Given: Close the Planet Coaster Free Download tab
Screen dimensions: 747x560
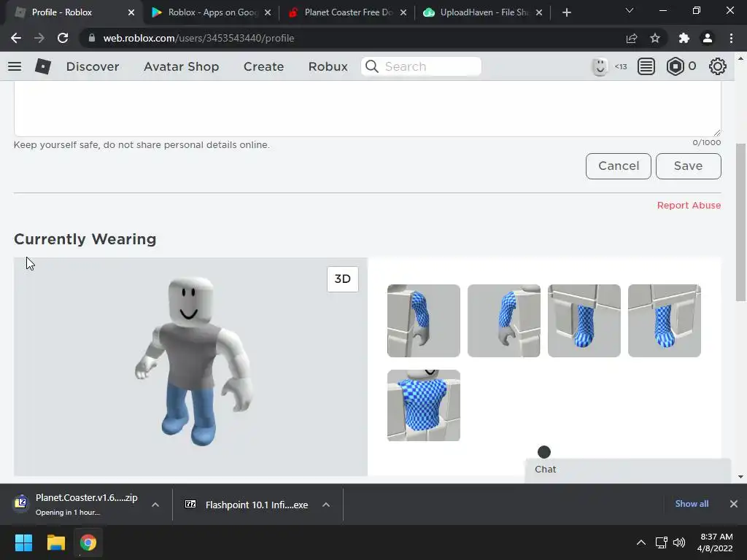Looking at the screenshot, I should pos(403,12).
